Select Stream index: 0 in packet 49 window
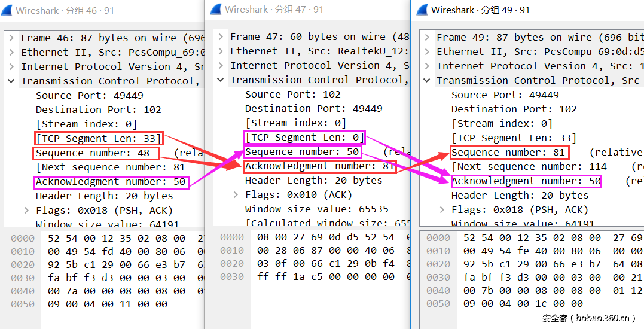The height and width of the screenshot is (329, 644). [x=502, y=124]
